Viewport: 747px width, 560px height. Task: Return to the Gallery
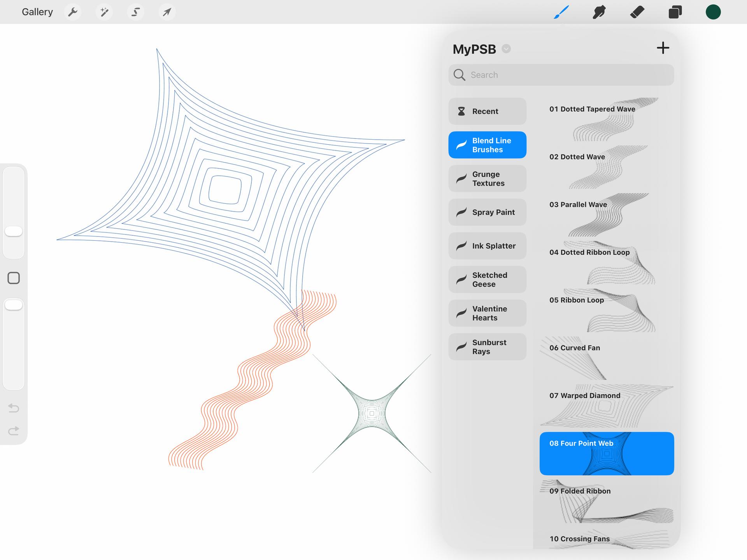click(x=37, y=12)
